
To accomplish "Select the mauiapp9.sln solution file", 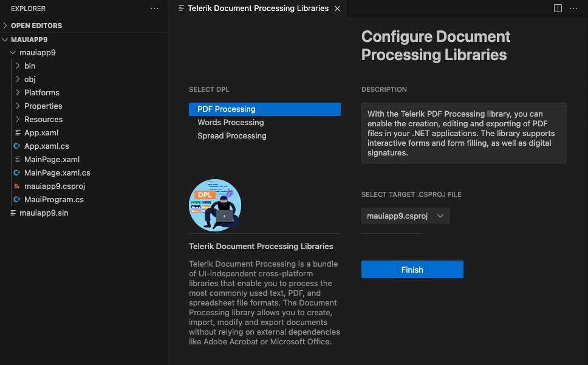I will tap(44, 213).
